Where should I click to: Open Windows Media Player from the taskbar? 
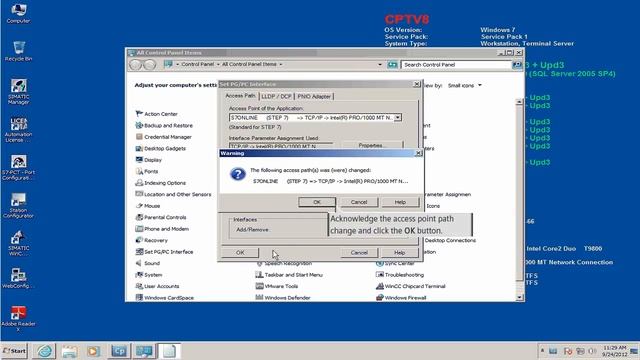pyautogui.click(x=93, y=351)
